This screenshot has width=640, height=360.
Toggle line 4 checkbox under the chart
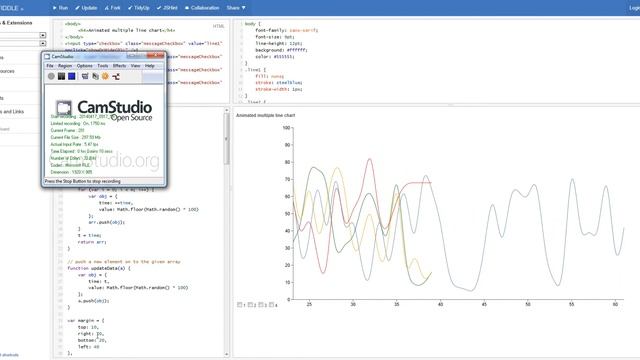(271, 304)
